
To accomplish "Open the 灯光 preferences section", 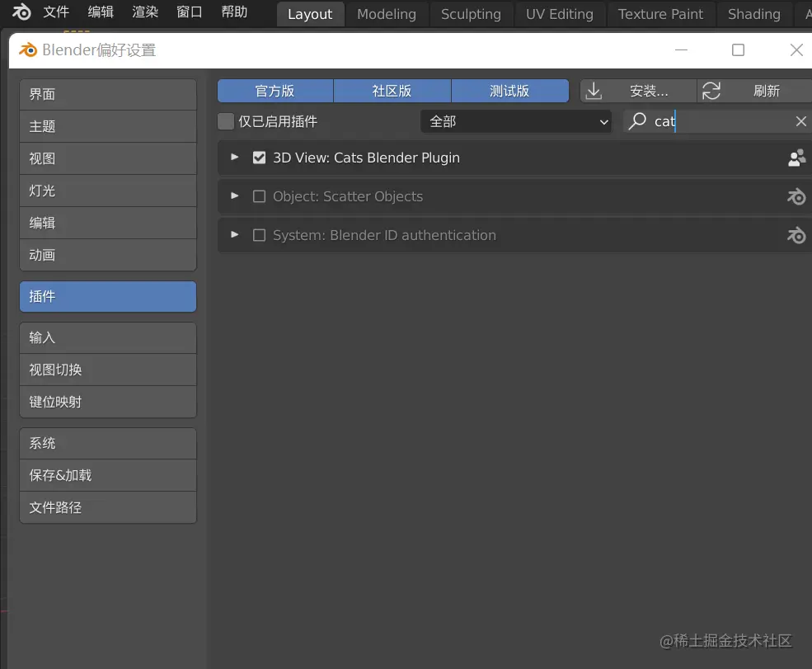I will click(x=108, y=191).
